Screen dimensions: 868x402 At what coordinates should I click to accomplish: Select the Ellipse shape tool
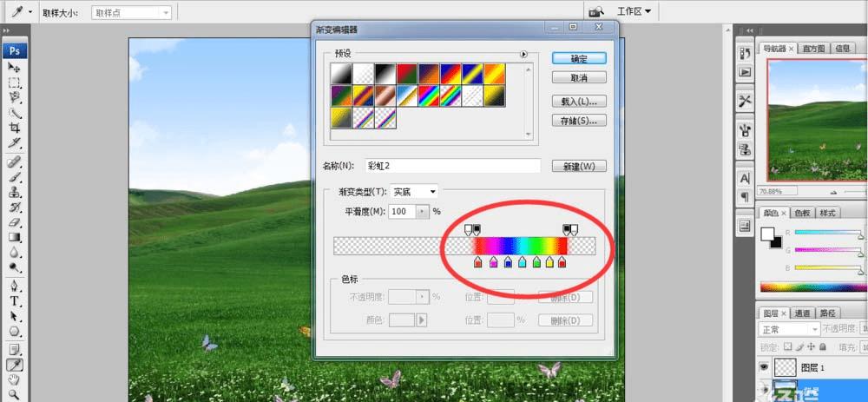point(15,332)
